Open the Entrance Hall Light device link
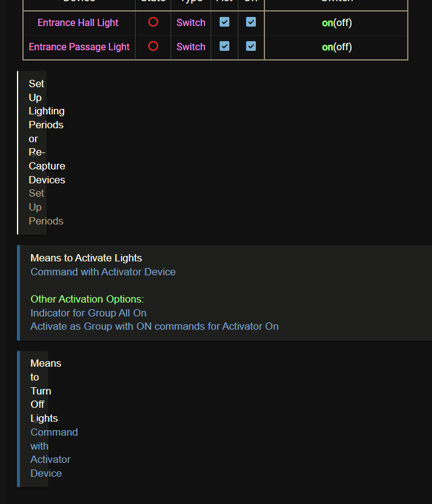The width and height of the screenshot is (432, 504). coord(78,23)
